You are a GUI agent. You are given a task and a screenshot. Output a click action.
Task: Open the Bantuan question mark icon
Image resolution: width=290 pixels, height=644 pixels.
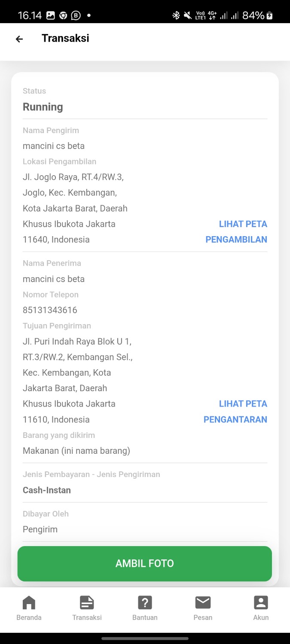[x=145, y=603]
